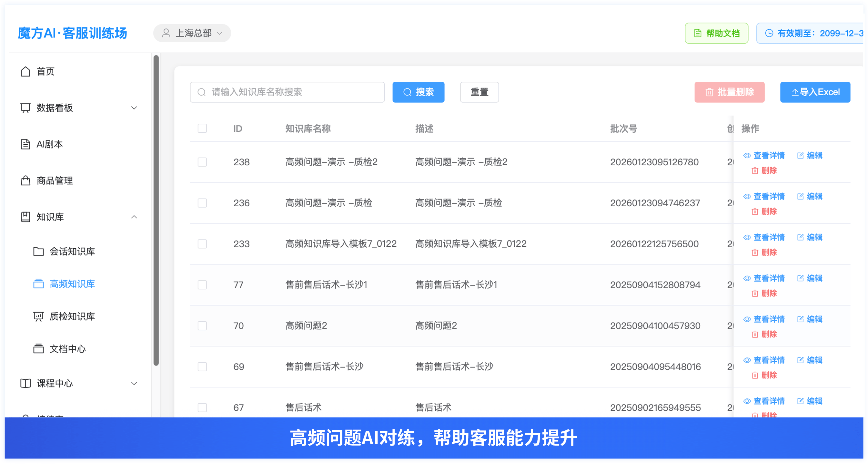Click the sidebar vertical scrollbar
The height and width of the screenshot is (464, 868).
156,211
